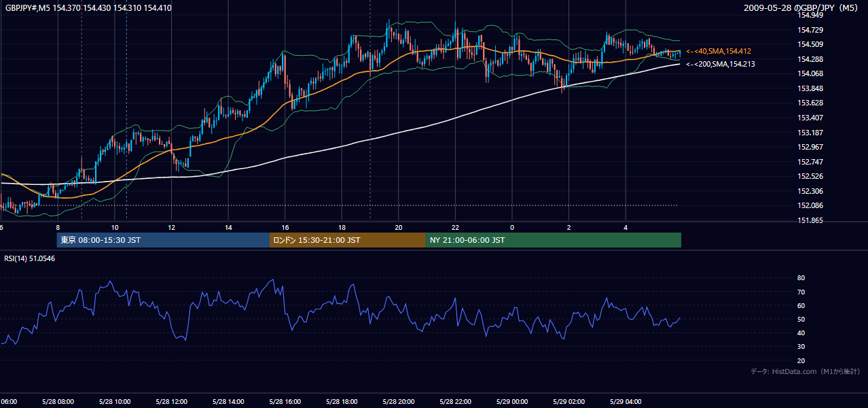868x408 pixels.
Task: Click hour tick 0 on the price chart axis
Action: click(512, 228)
